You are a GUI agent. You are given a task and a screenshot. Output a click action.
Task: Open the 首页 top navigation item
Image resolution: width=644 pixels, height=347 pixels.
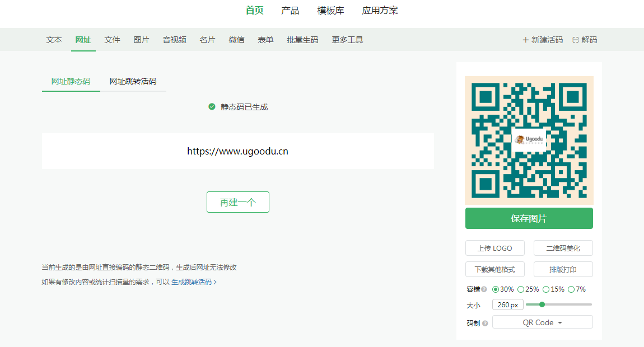click(255, 11)
